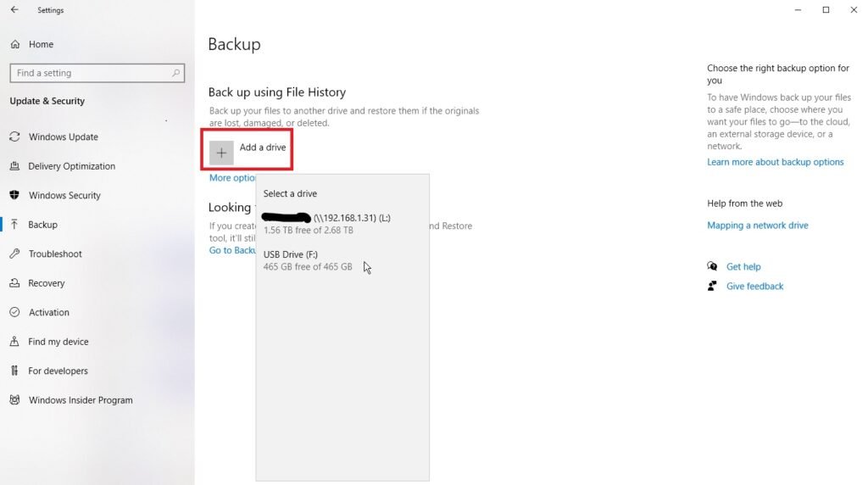The height and width of the screenshot is (485, 868).
Task: Open Windows Update settings page
Action: pos(63,137)
